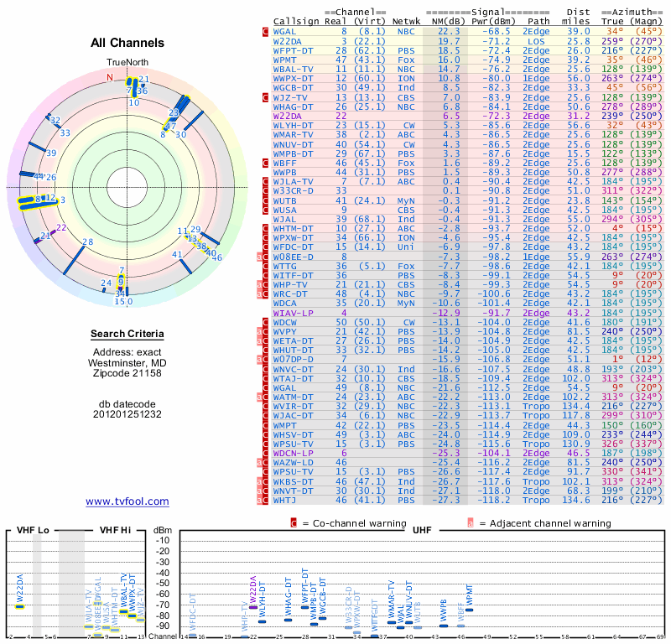The height and width of the screenshot is (644, 671).
Task: Select the purple WIAV-LP callsign row
Action: 294,312
